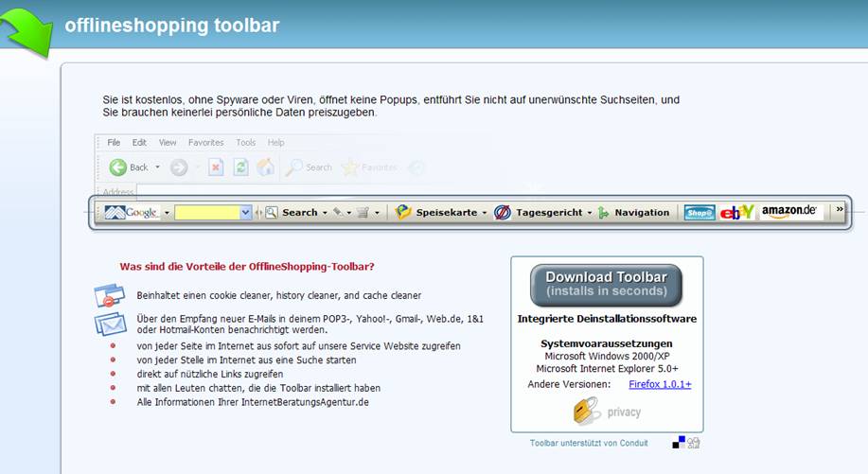
Task: Click the Download Toolbar button
Action: [606, 285]
